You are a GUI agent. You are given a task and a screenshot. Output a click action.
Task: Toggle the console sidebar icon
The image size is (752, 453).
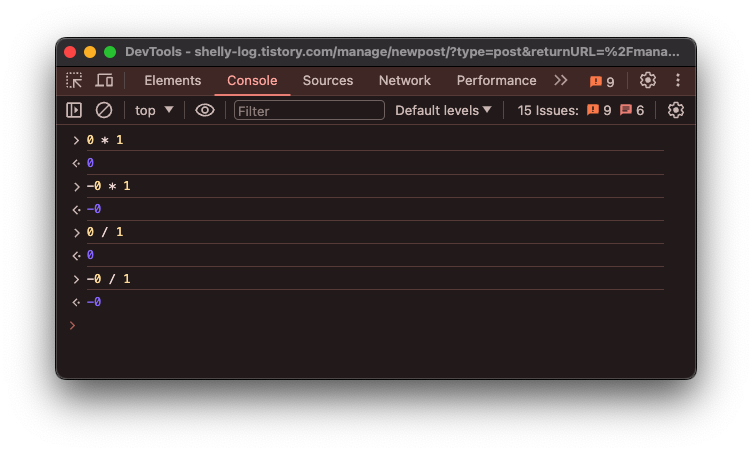pyautogui.click(x=74, y=110)
